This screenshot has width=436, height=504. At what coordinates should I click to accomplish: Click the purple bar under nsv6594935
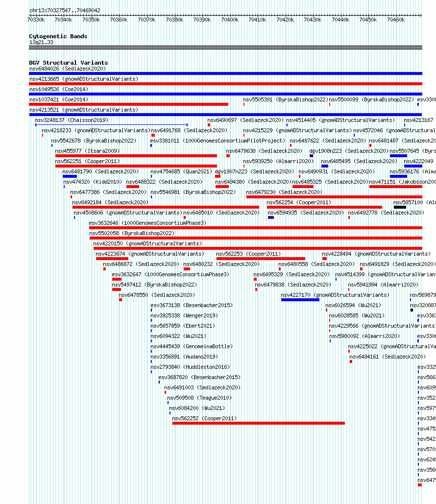point(271,217)
